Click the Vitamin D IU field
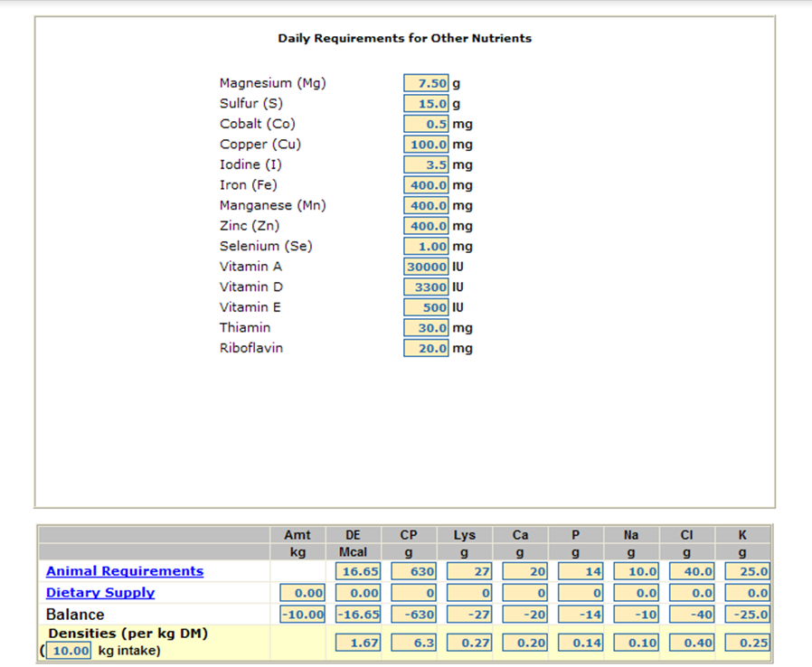 coord(426,287)
